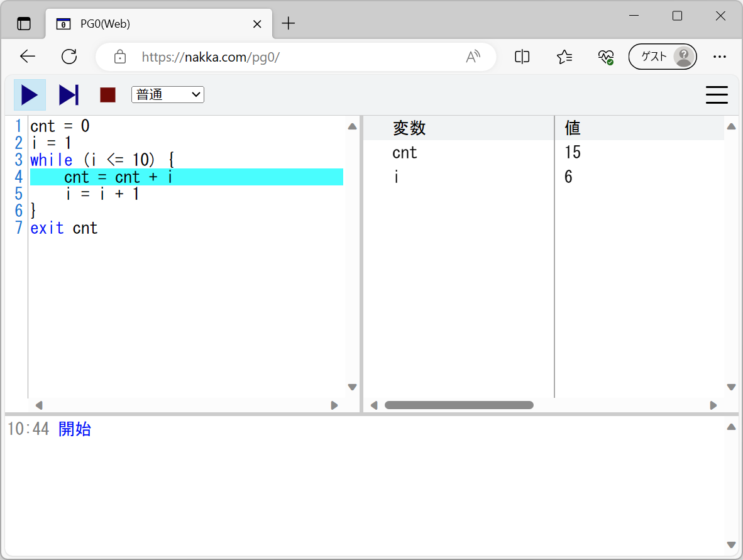Stop execution with the red square

(108, 95)
